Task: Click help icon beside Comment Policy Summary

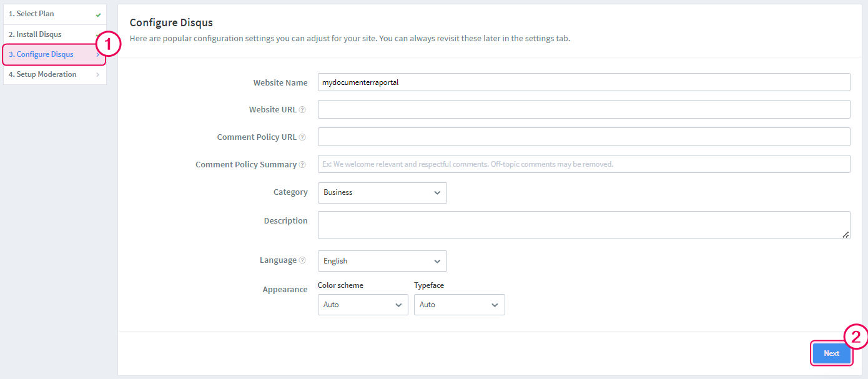Action: point(302,165)
